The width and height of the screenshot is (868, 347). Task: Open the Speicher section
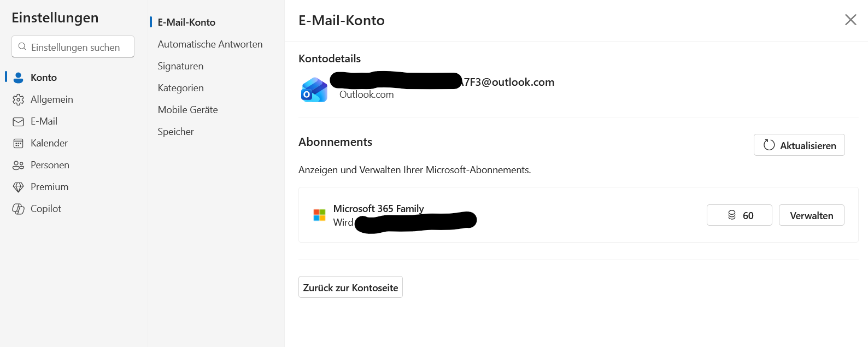(175, 132)
